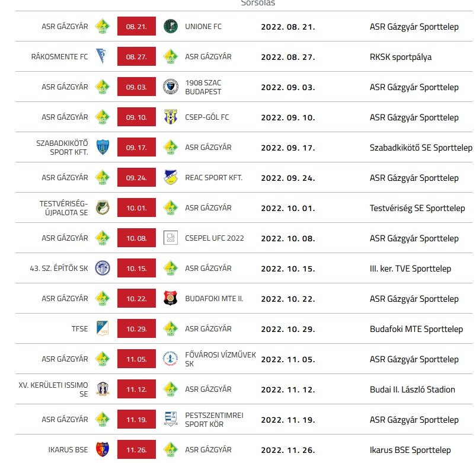476x463 pixels.
Task: Select the 11. 26. red date button
Action: (x=136, y=450)
